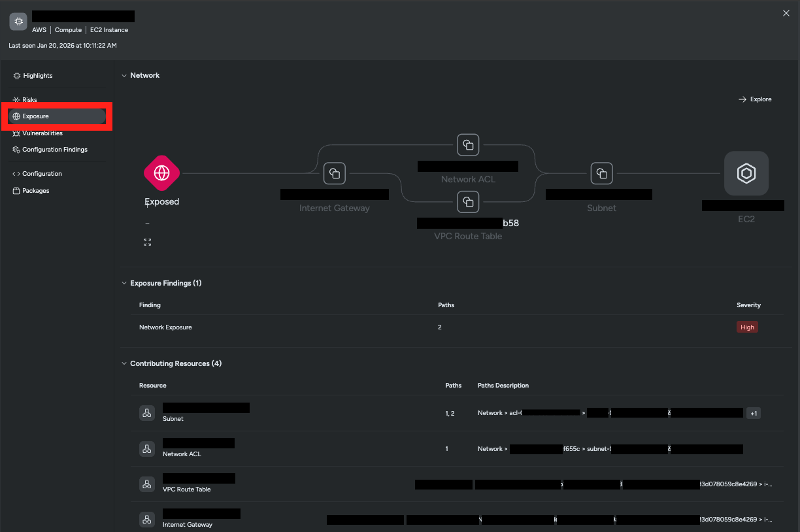Select the Subnet node icon in graph
Image resolution: width=800 pixels, height=532 pixels.
pyautogui.click(x=601, y=173)
